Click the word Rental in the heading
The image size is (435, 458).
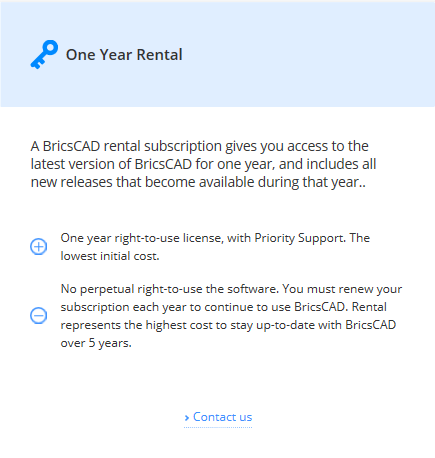(159, 55)
